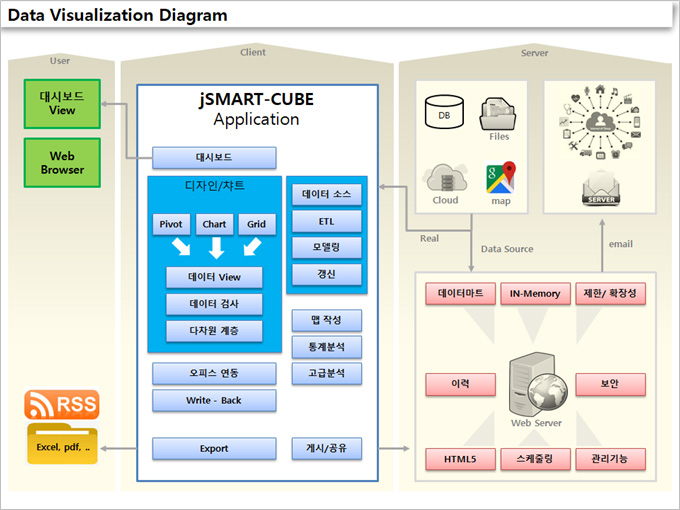Click the 오피스 연동 box
The width and height of the screenshot is (680, 510).
point(214,373)
